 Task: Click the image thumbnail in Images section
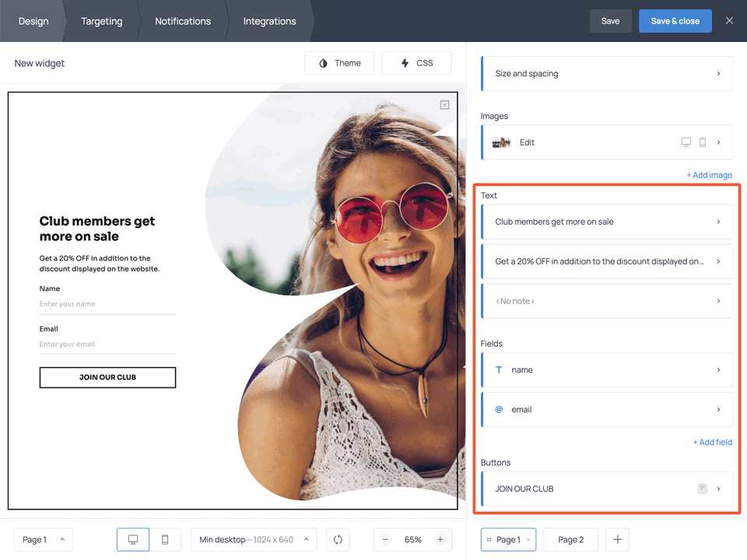click(500, 142)
